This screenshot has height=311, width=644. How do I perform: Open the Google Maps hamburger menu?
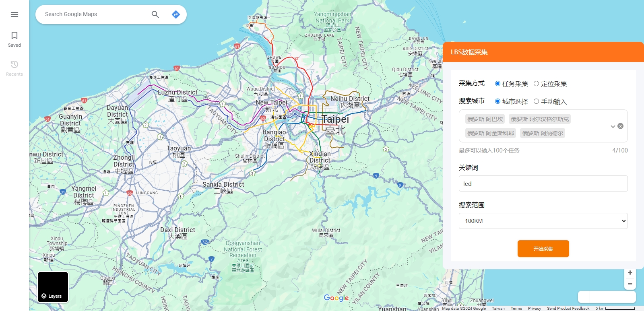14,14
